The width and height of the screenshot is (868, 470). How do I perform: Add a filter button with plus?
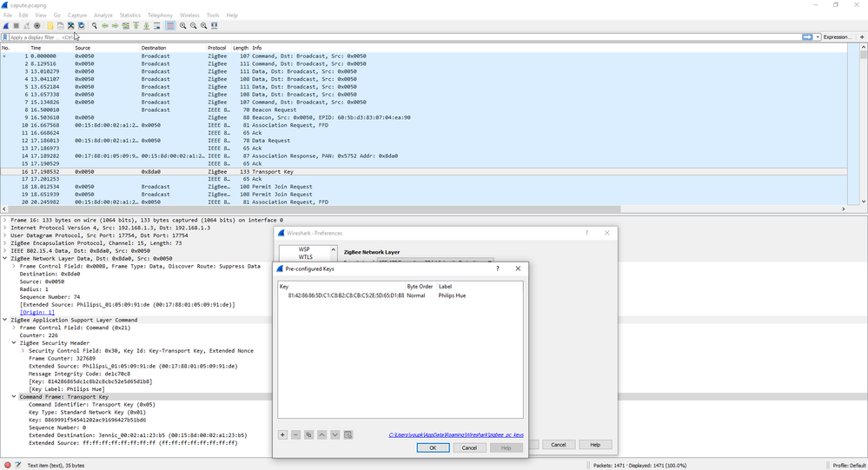(x=862, y=37)
